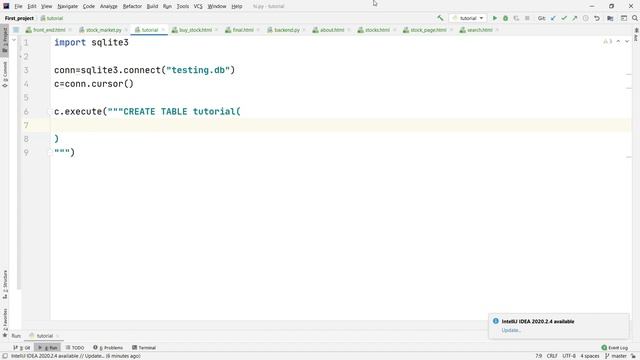Viewport: 640px width, 360px height.
Task: Toggle the Commit tool window sidebar
Action: [5, 74]
